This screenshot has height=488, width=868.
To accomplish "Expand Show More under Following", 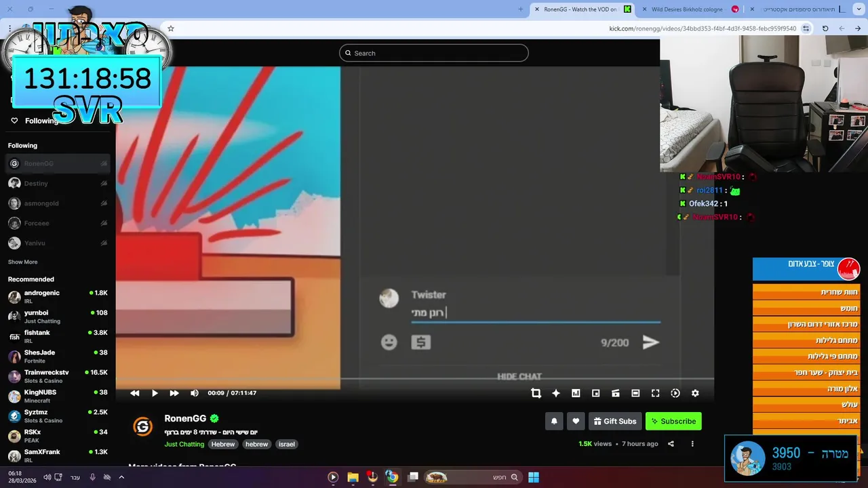I will (x=22, y=262).
